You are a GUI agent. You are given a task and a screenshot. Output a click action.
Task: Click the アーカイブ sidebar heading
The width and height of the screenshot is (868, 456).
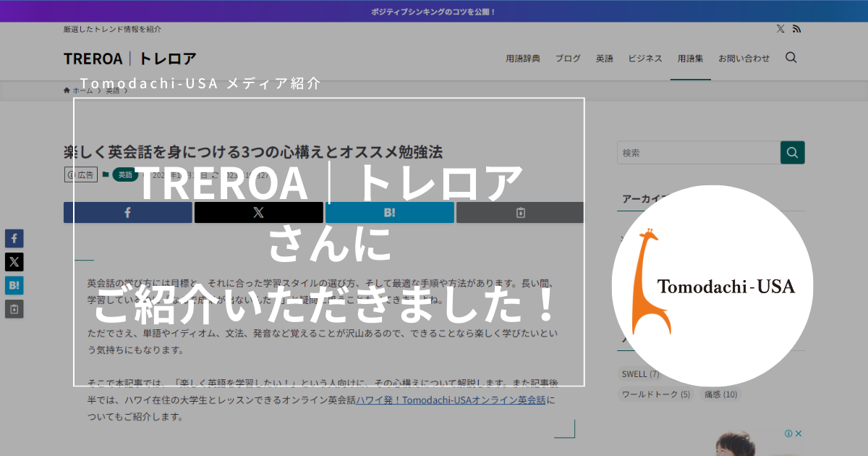click(x=648, y=198)
